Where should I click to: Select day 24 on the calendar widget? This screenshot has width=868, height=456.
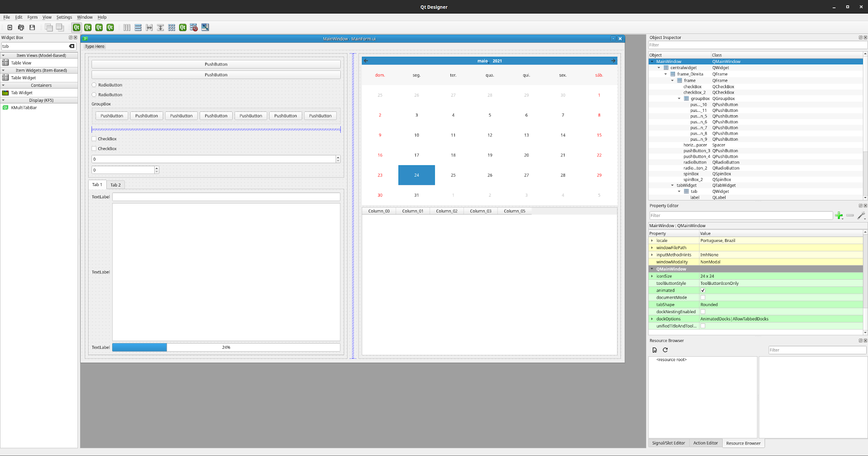(x=416, y=175)
